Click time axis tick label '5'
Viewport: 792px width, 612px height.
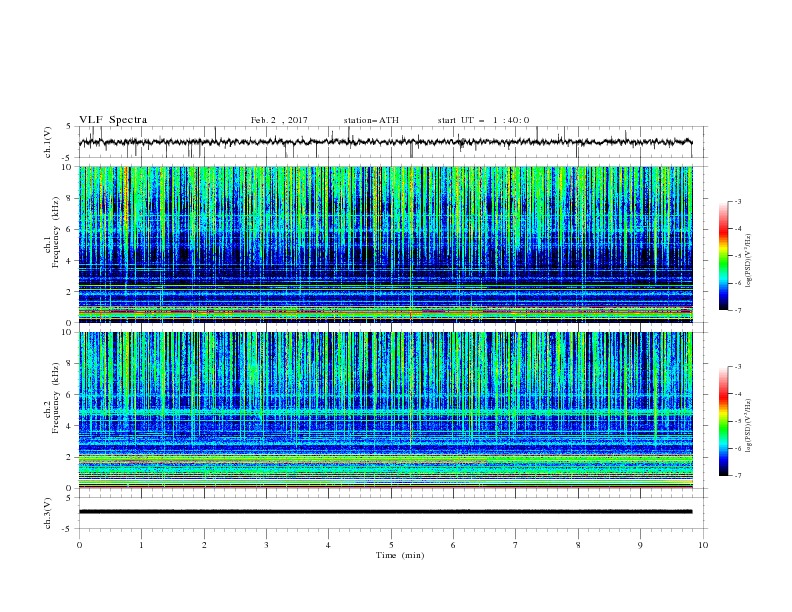[391, 545]
